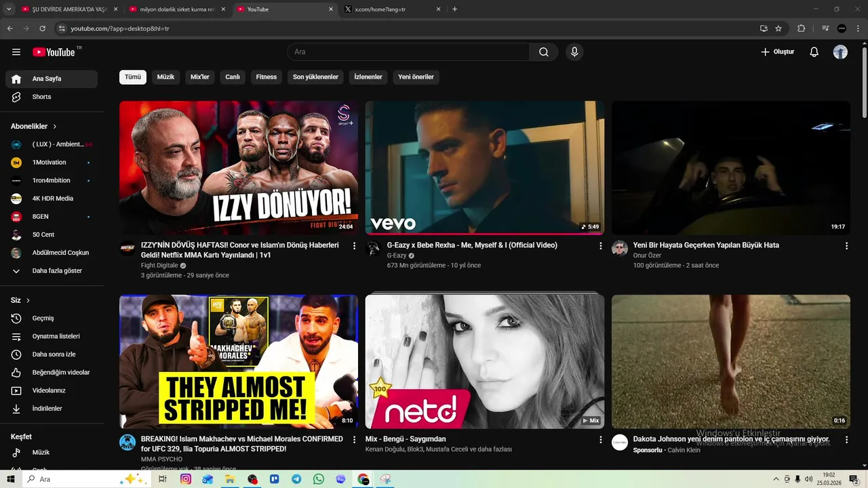Open Shorts from the sidebar
This screenshot has height=488, width=868.
(x=52, y=97)
